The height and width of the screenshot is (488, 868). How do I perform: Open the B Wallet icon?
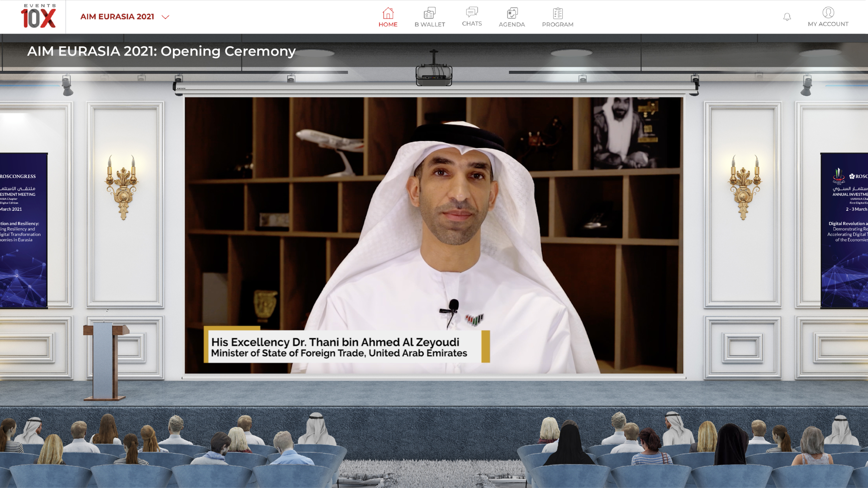coord(430,13)
